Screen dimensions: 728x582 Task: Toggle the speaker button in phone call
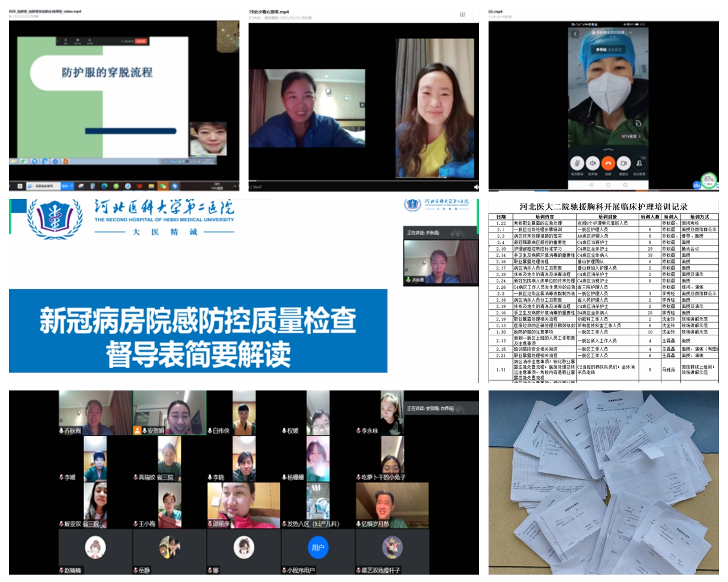click(593, 163)
